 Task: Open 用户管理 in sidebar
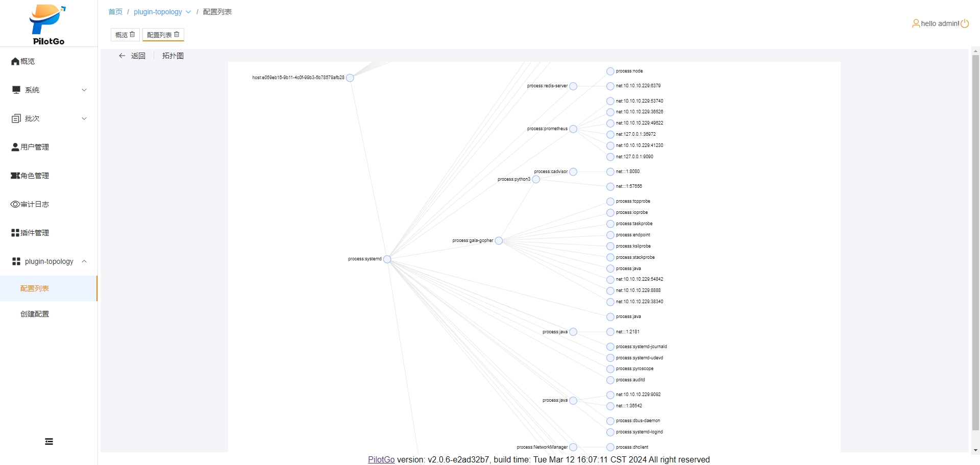pyautogui.click(x=35, y=147)
